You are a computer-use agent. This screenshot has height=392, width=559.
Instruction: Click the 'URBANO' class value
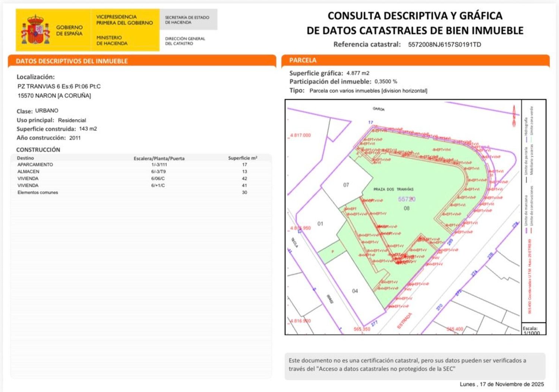coord(47,111)
